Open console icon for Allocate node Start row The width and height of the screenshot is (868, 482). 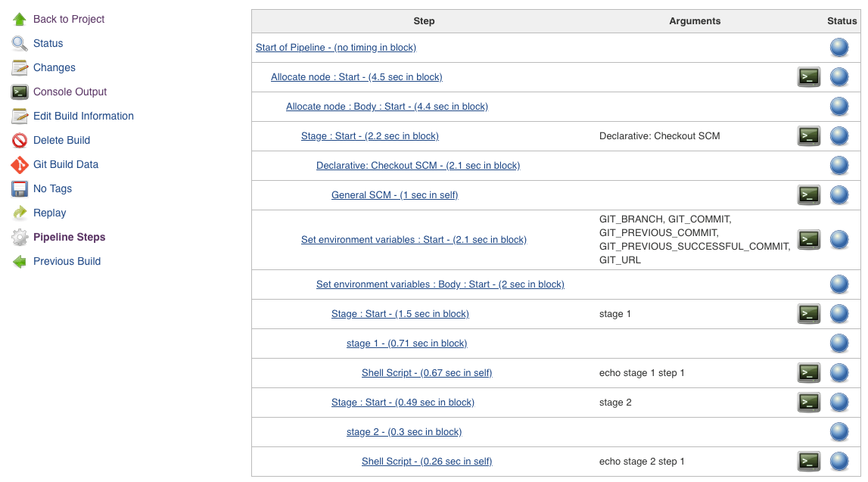click(x=809, y=77)
